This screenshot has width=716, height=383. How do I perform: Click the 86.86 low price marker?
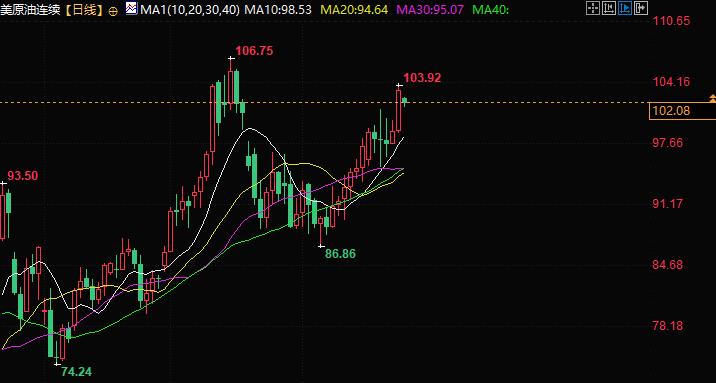[x=340, y=254]
